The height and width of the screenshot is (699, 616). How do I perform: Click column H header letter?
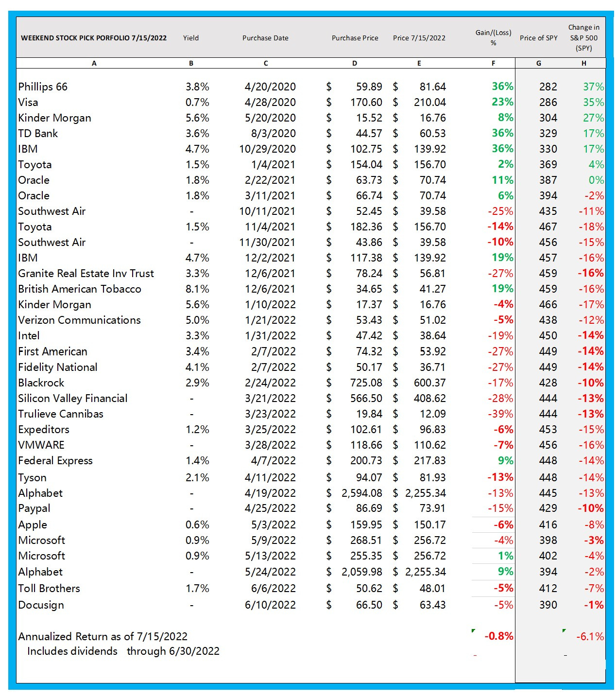point(584,63)
